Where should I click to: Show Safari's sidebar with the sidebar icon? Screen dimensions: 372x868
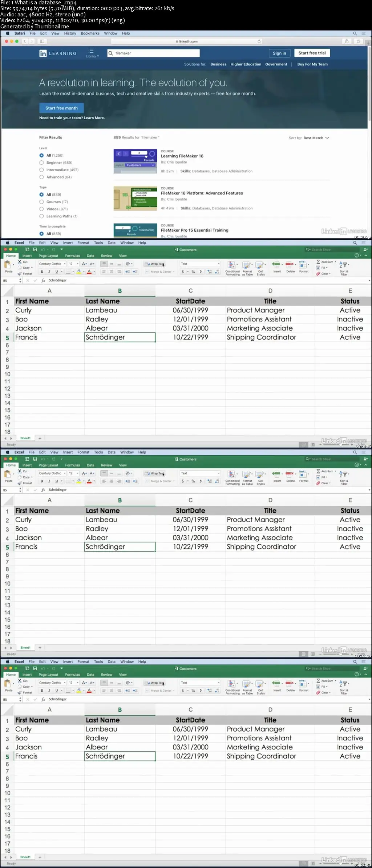[42, 41]
